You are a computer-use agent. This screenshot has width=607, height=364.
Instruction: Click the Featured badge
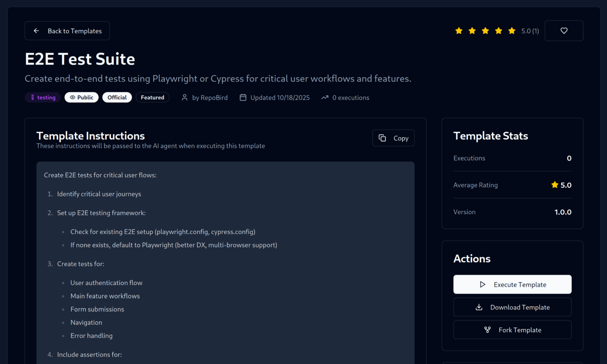click(152, 97)
